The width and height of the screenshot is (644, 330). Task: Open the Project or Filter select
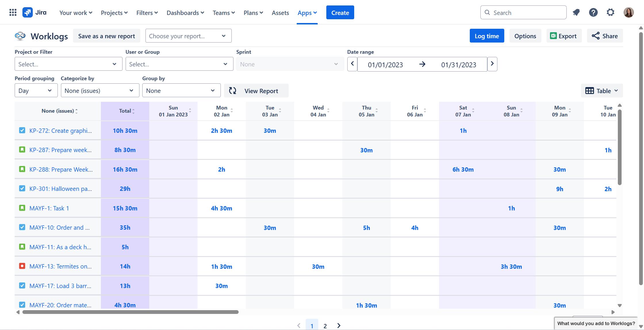[68, 64]
